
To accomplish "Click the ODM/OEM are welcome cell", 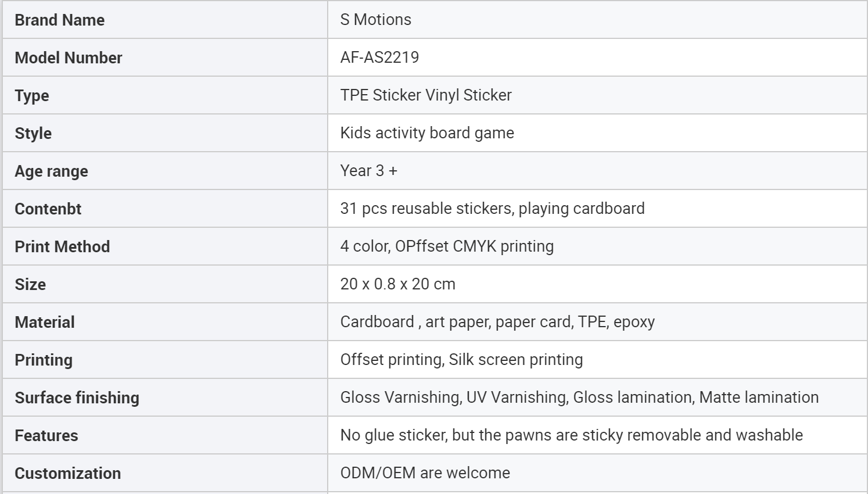I will click(x=597, y=473).
